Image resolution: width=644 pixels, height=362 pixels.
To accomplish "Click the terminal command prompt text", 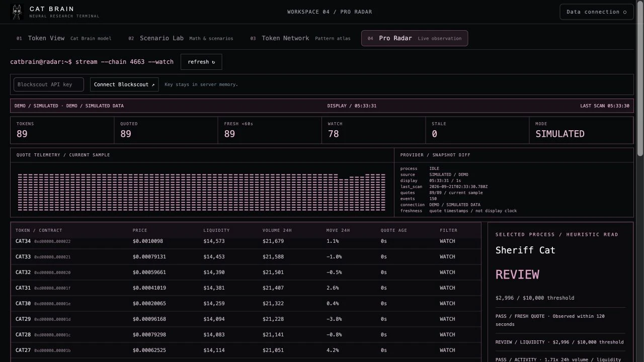I will click(92, 62).
